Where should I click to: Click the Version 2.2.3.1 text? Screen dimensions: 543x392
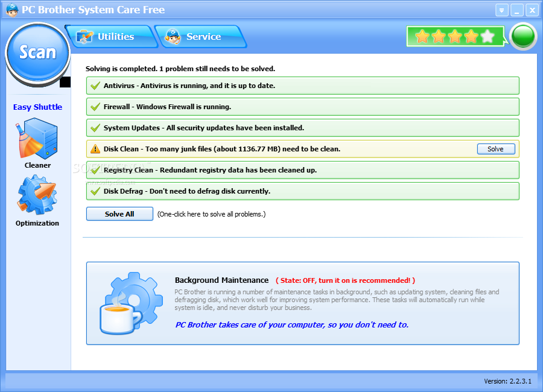pos(507,381)
